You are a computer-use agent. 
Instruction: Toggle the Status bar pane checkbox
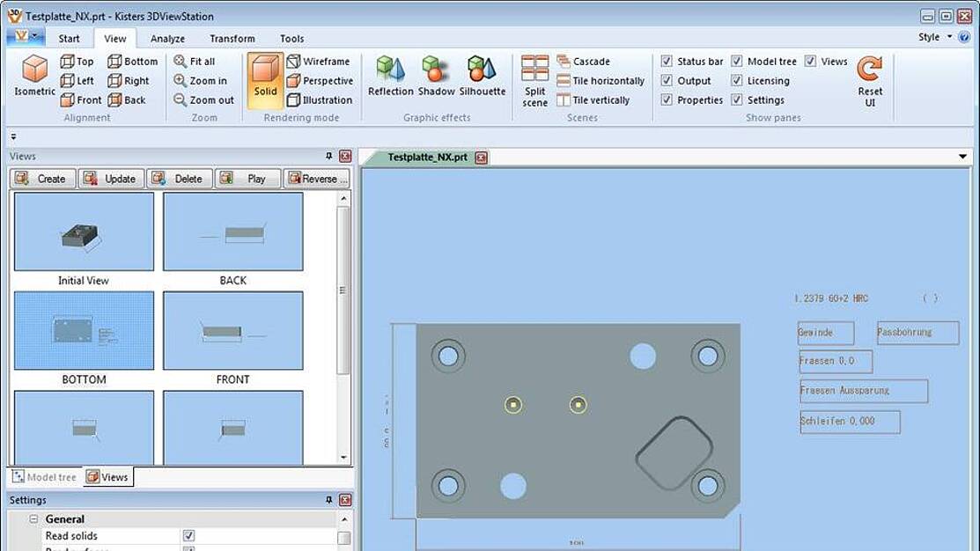tap(667, 62)
